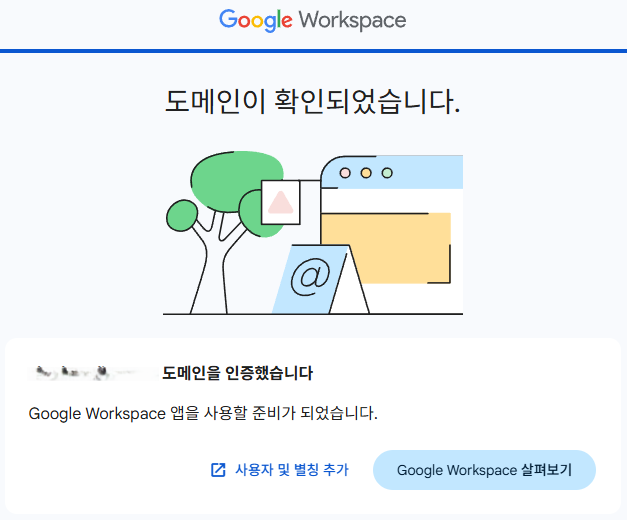Click the 도메인을 인증했습니다 text

238,373
